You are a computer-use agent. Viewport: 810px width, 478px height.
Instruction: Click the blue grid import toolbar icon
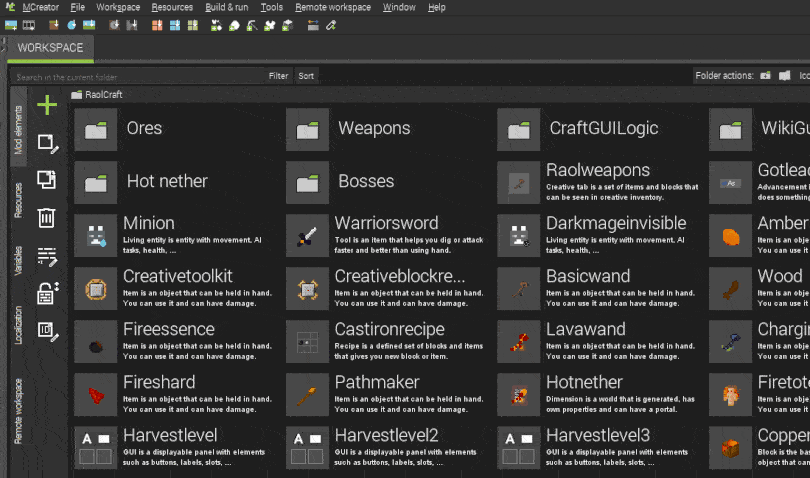[175, 25]
